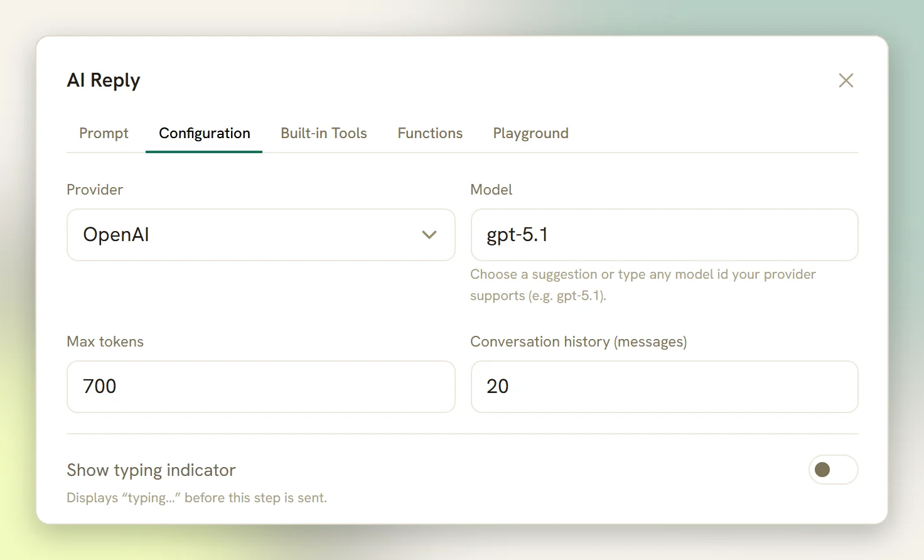924x560 pixels.
Task: Click the 'Conversation history (messages)' label
Action: [579, 342]
